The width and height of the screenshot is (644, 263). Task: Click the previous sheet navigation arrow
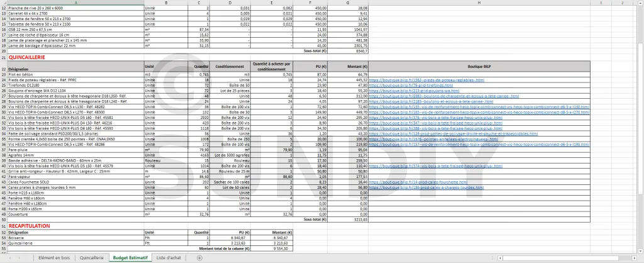pos(11,258)
